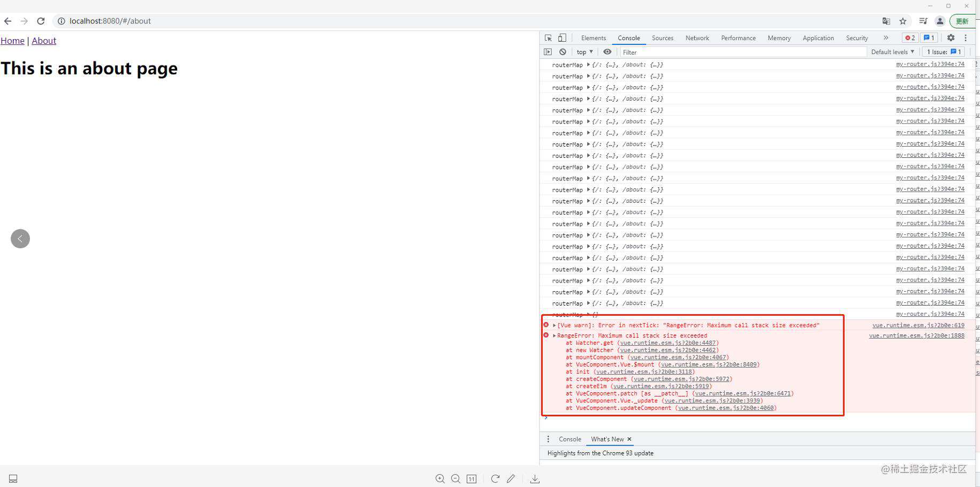
Task: Show more DevTools tabs with chevrons
Action: click(x=886, y=37)
